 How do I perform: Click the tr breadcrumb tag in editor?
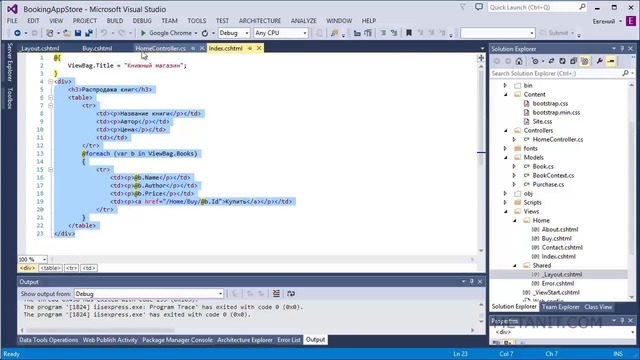click(x=71, y=268)
